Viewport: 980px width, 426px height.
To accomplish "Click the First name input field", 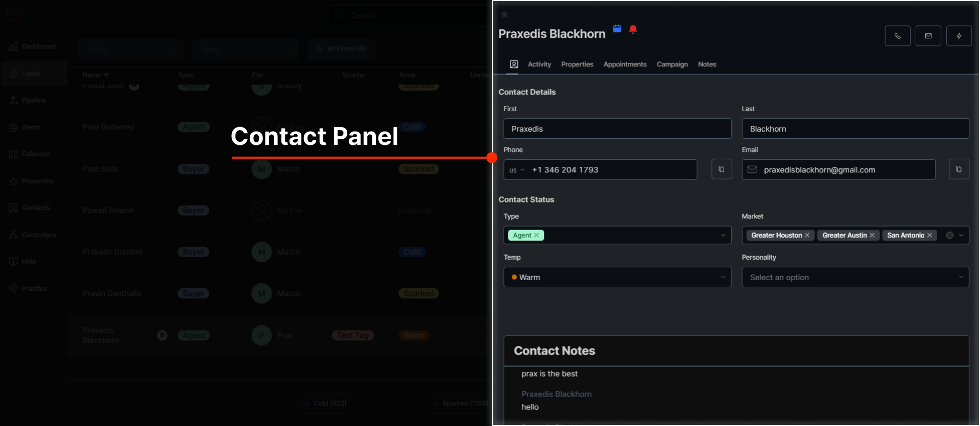I will click(x=617, y=129).
